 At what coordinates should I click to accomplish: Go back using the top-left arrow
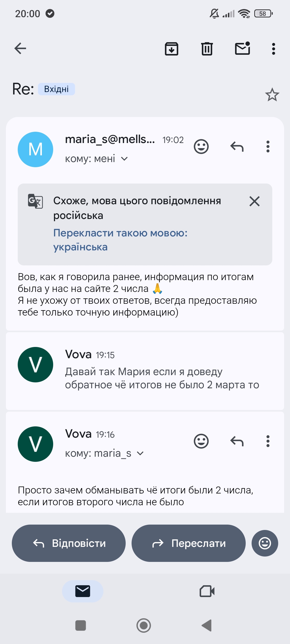(20, 49)
